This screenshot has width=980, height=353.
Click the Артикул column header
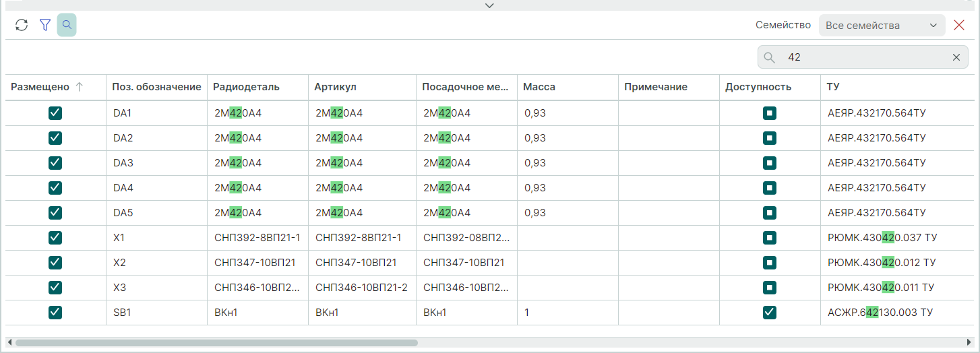click(334, 87)
